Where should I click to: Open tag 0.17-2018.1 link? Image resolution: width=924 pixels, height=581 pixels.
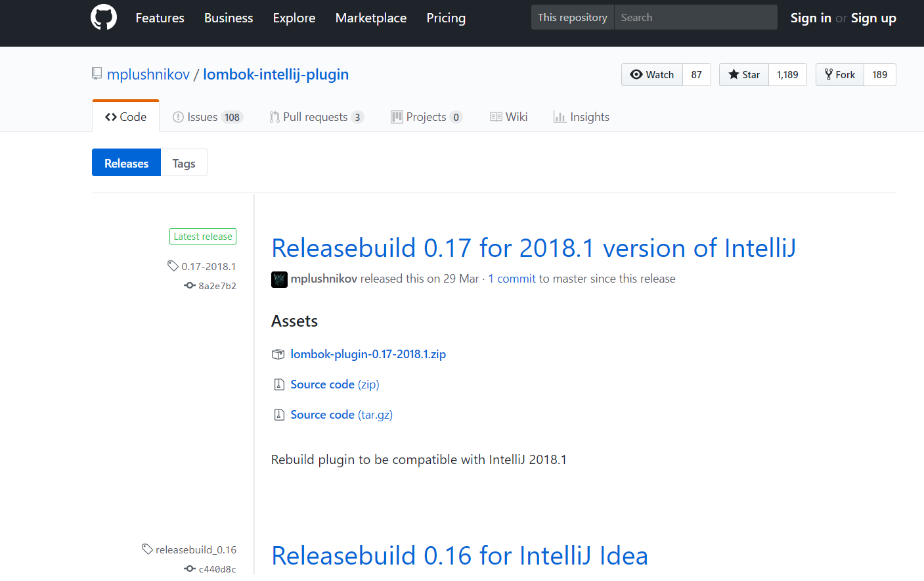pos(209,266)
